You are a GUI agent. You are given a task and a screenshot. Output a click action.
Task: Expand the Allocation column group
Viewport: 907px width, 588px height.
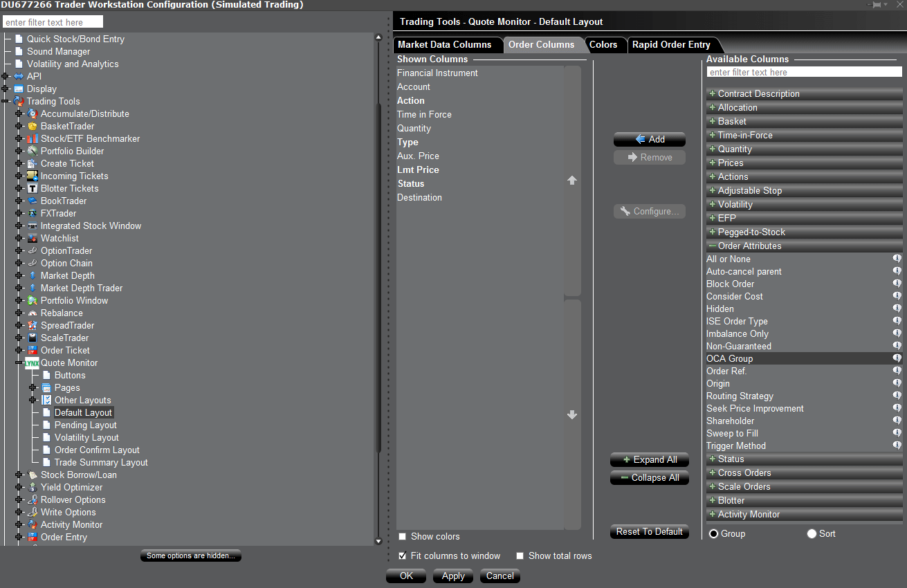(712, 107)
